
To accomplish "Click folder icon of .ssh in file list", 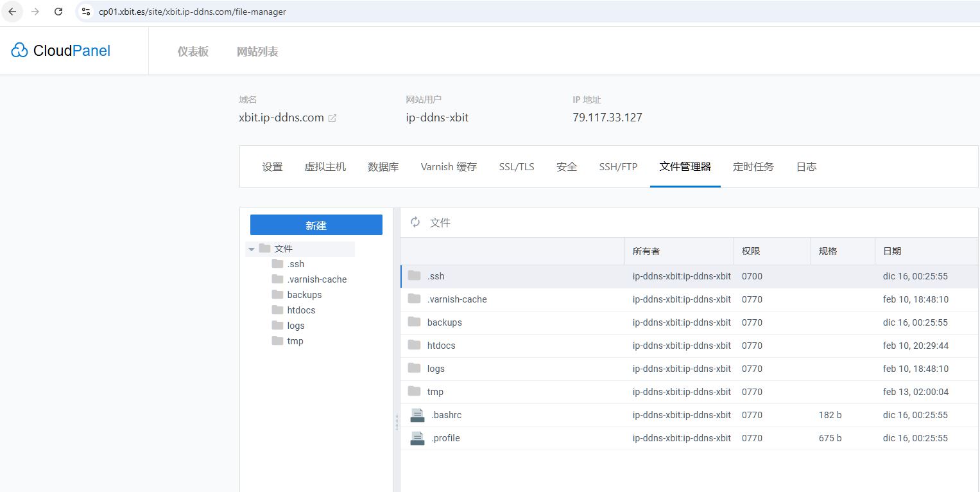I will point(415,276).
